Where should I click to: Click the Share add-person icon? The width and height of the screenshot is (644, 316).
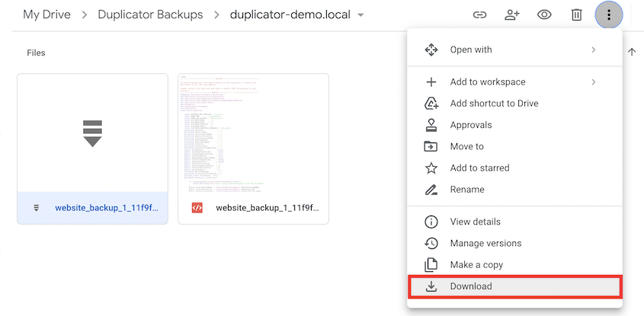pyautogui.click(x=511, y=15)
